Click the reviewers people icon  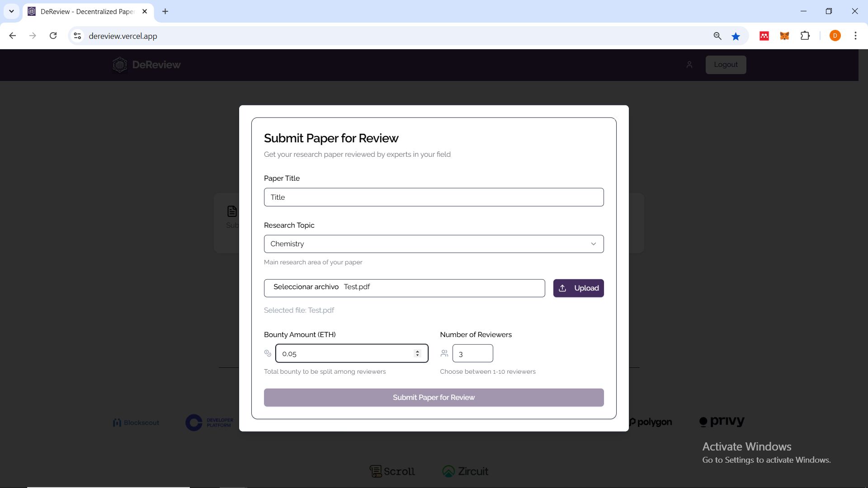coord(444,353)
